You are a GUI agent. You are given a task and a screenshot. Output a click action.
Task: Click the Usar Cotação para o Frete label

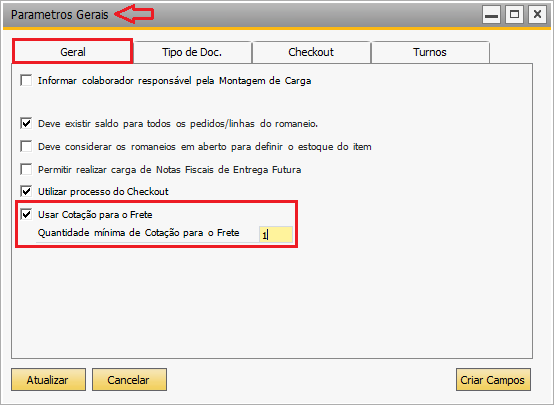coord(95,215)
